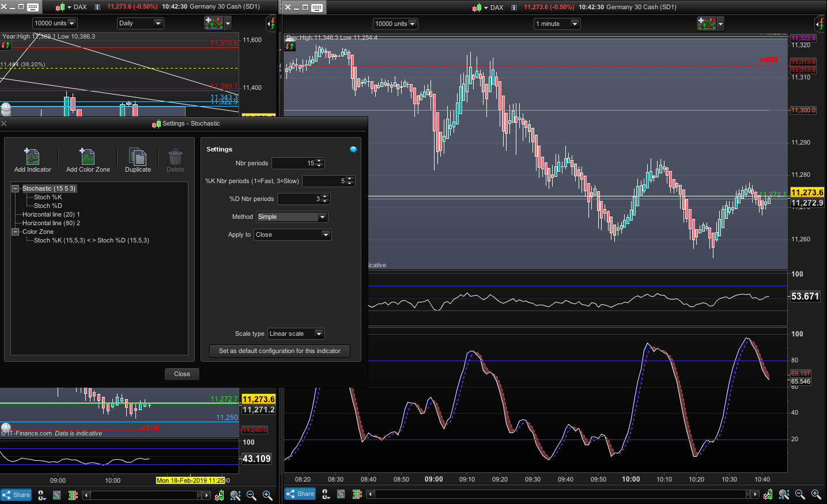Click Set as default configuration button
The height and width of the screenshot is (504, 827).
click(x=280, y=351)
